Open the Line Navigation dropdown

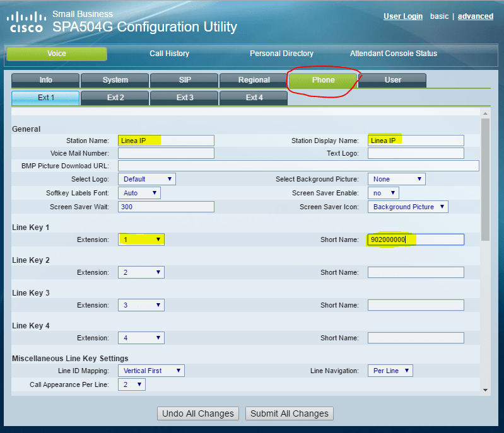pos(390,371)
